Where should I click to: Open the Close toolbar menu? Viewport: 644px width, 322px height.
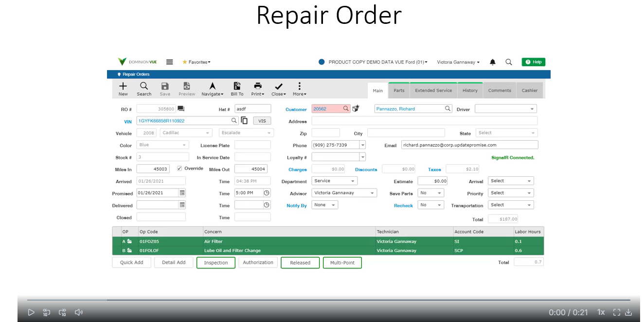click(279, 89)
